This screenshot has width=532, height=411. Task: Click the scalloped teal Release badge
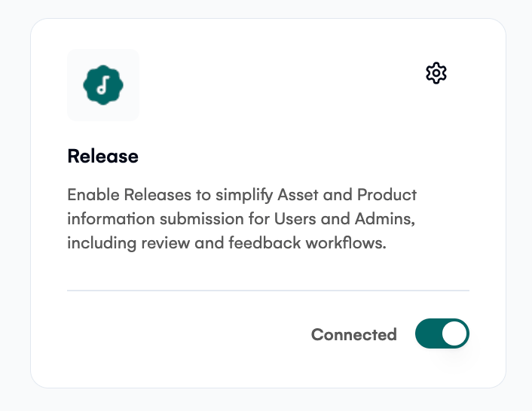coord(103,85)
